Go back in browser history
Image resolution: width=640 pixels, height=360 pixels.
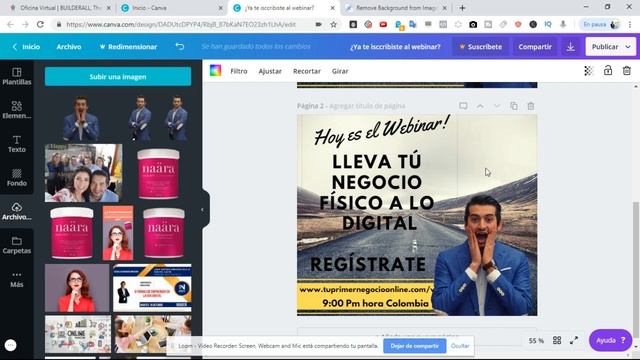(10, 24)
